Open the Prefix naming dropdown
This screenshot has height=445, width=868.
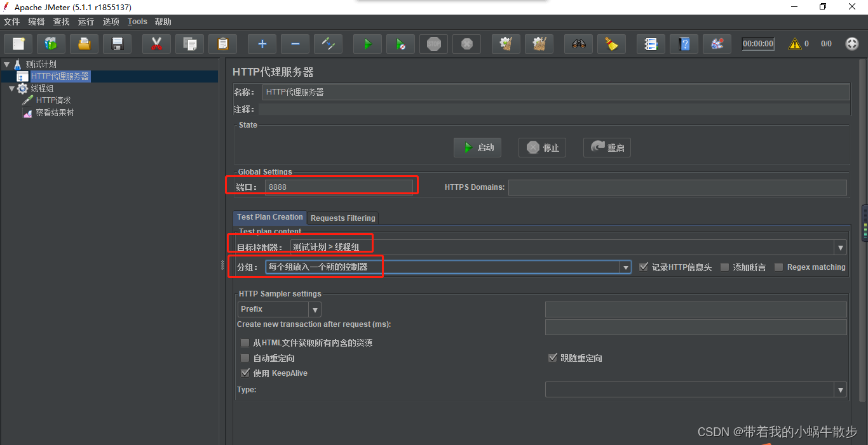pyautogui.click(x=315, y=309)
